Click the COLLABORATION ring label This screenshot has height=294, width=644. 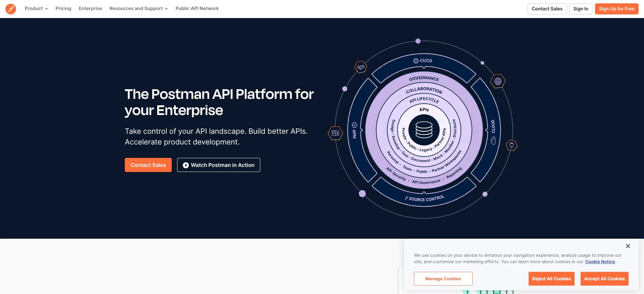coord(424,90)
